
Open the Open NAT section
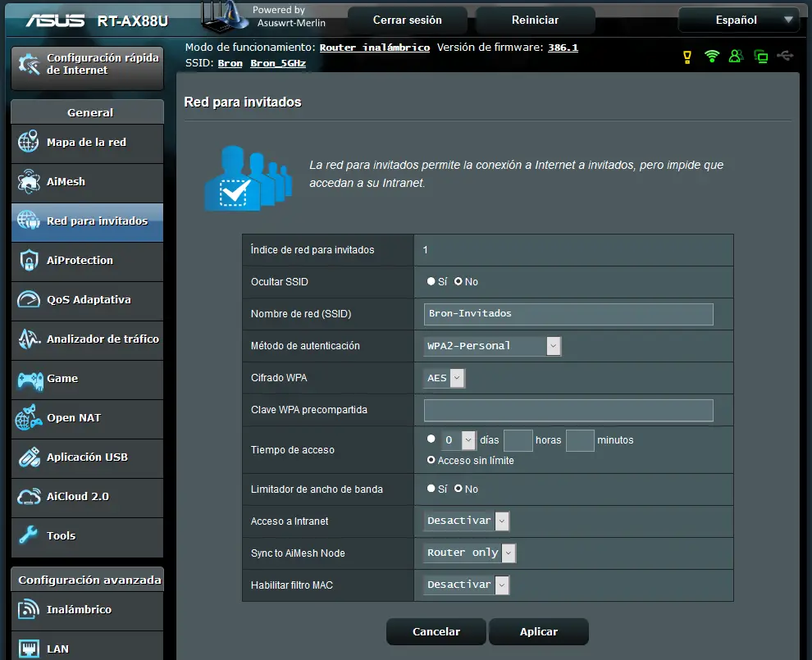(87, 418)
